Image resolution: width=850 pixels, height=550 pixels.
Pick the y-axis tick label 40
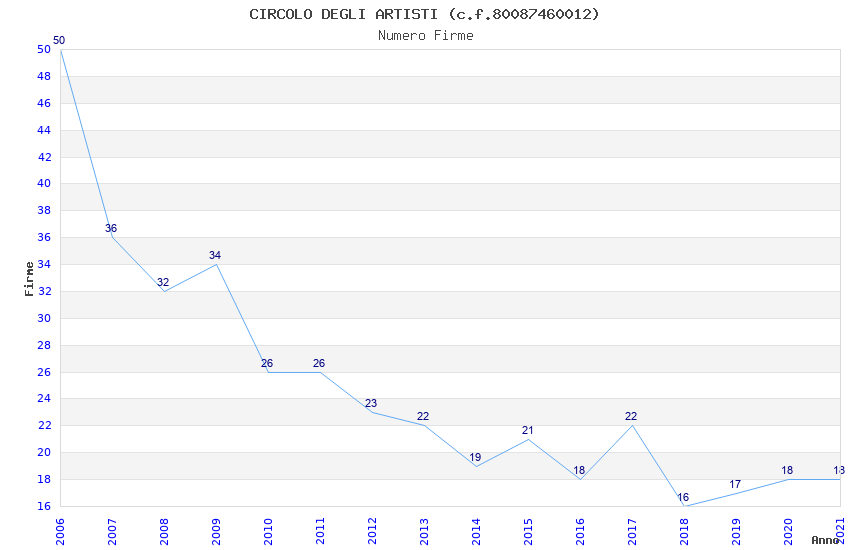pyautogui.click(x=44, y=183)
